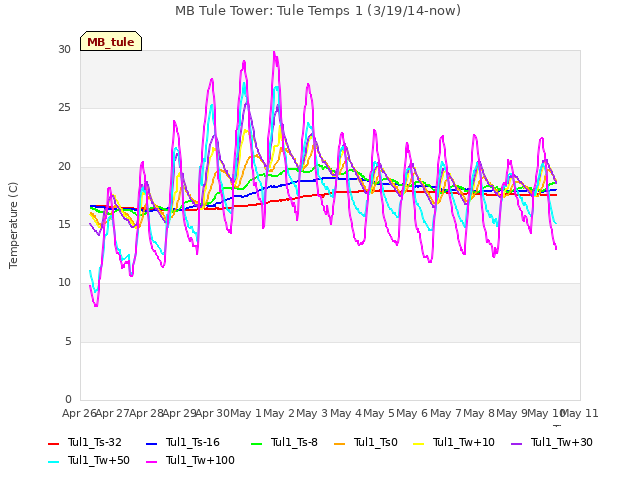Click the 30 y-axis tick label
The height and width of the screenshot is (480, 640).
pos(64,50)
